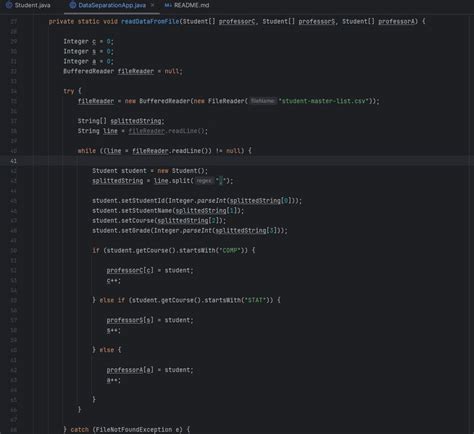Open the README.md tab
This screenshot has height=434, width=474.
[192, 5]
